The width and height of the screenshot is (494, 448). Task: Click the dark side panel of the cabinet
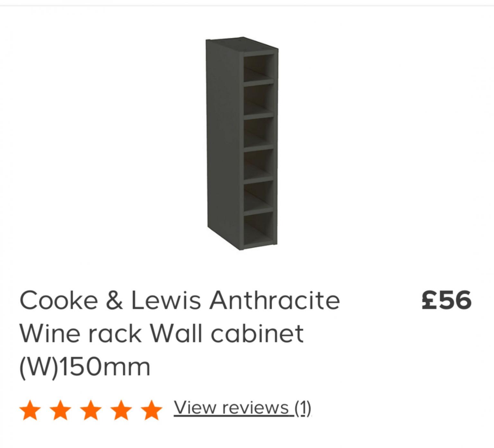coord(224,145)
